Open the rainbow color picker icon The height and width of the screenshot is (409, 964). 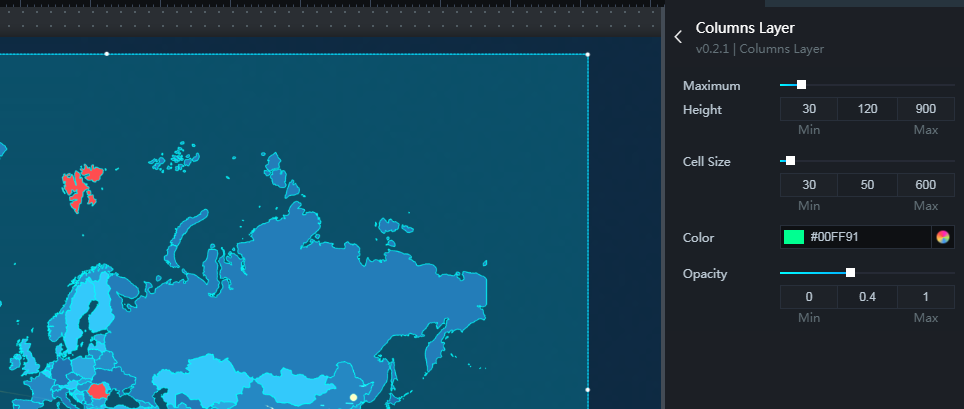pos(942,237)
